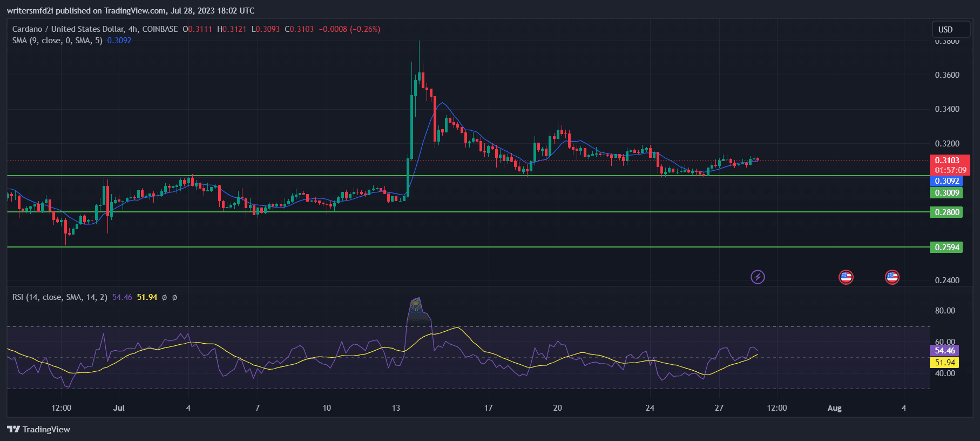Screen dimensions: 980x441
Task: Click the purple 54.46 RSI value label
Action: [x=944, y=351]
